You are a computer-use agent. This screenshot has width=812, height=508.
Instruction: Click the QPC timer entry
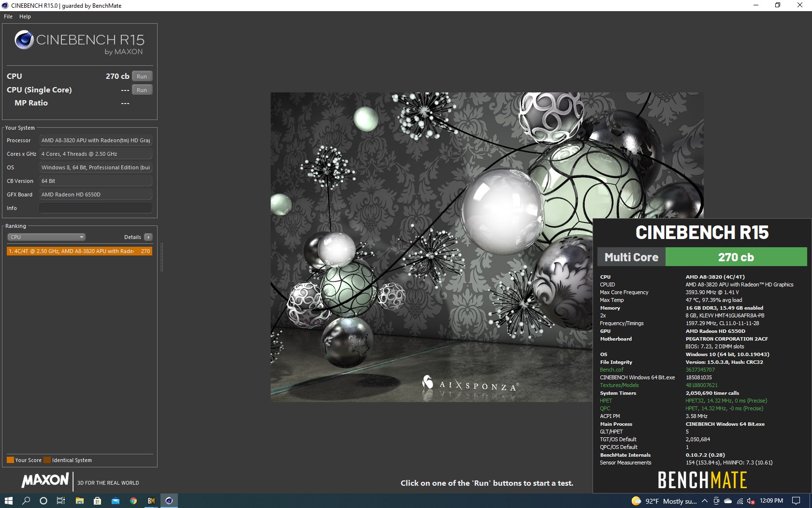(x=605, y=408)
